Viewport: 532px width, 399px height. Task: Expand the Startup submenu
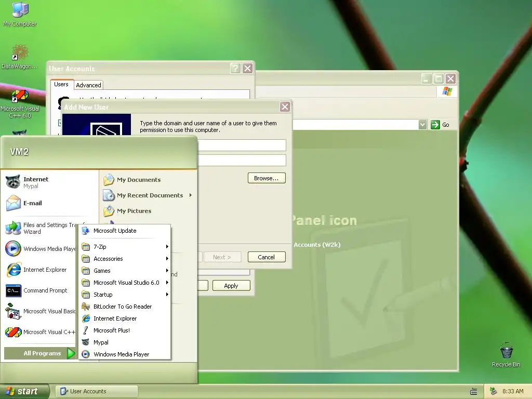point(125,295)
